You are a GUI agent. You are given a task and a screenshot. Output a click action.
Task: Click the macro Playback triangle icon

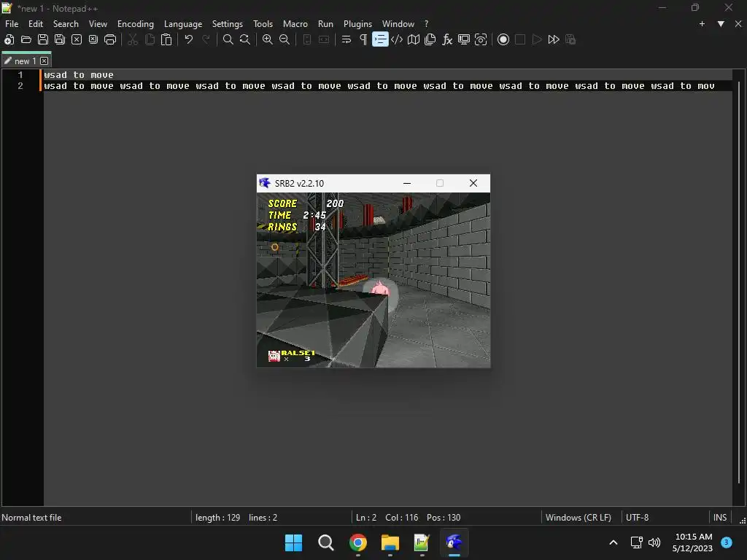[537, 39]
